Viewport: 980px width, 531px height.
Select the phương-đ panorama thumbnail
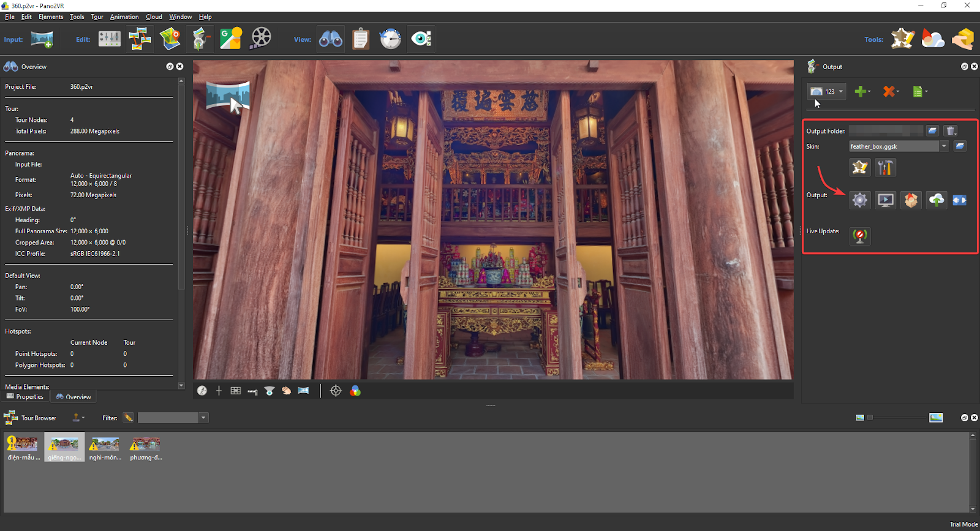(x=146, y=448)
